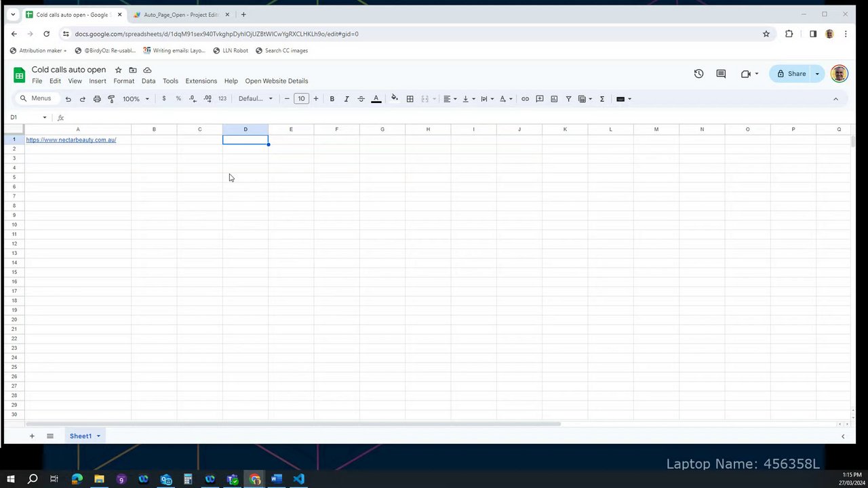Format as currency with the dollar icon
The image size is (868, 488).
[164, 99]
